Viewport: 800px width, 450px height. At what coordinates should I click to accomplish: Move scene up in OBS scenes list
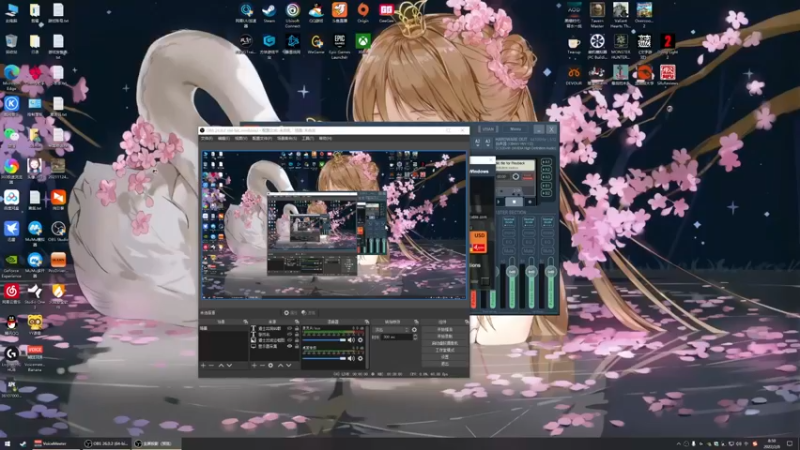click(x=221, y=365)
